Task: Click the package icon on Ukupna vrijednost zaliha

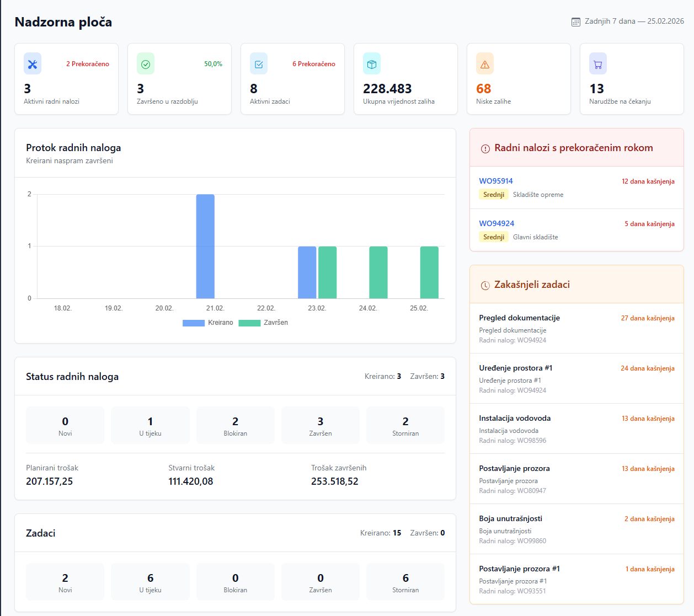Action: (371, 63)
